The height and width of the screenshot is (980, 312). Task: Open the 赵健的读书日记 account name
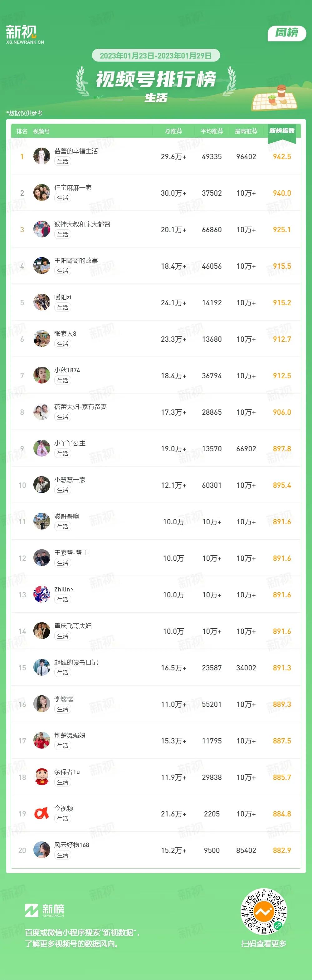[x=76, y=662]
